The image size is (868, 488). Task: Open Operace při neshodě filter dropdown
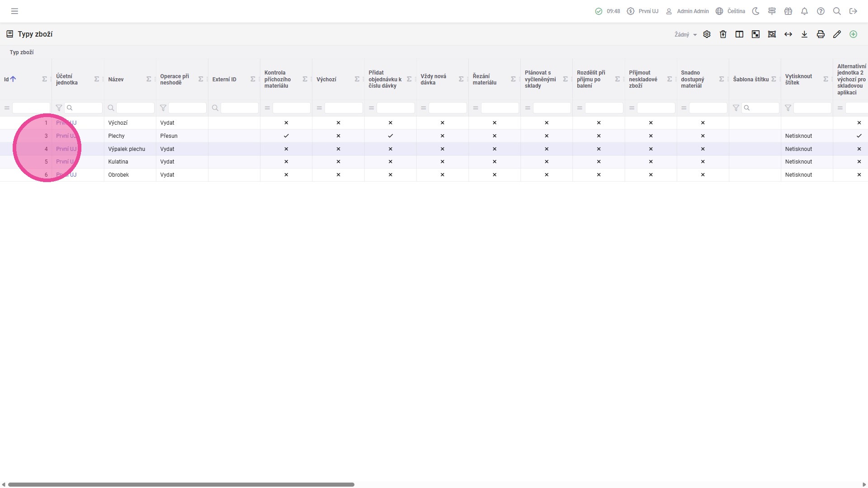pyautogui.click(x=187, y=108)
